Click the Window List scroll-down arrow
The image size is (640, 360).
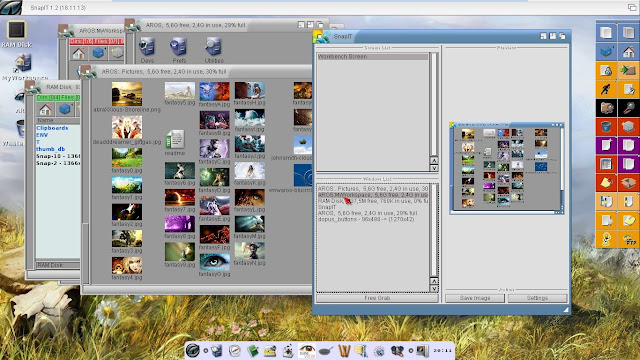tap(434, 289)
